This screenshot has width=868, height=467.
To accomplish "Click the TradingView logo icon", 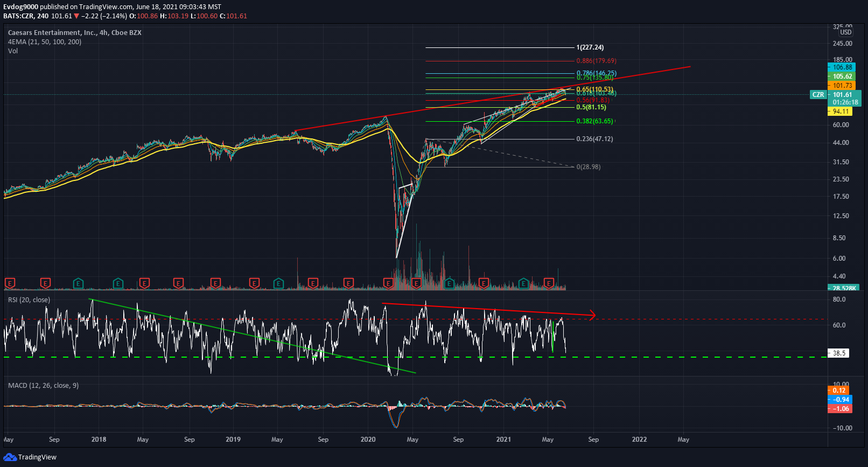I will 10,457.
